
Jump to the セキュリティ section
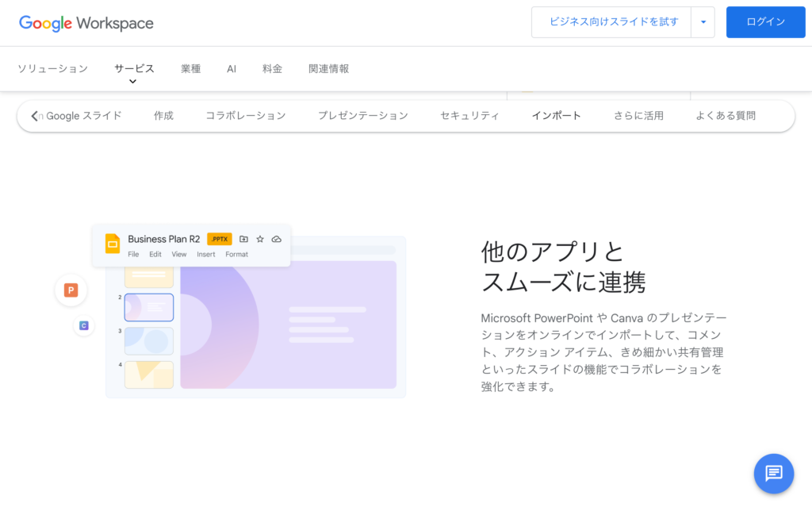coord(469,116)
